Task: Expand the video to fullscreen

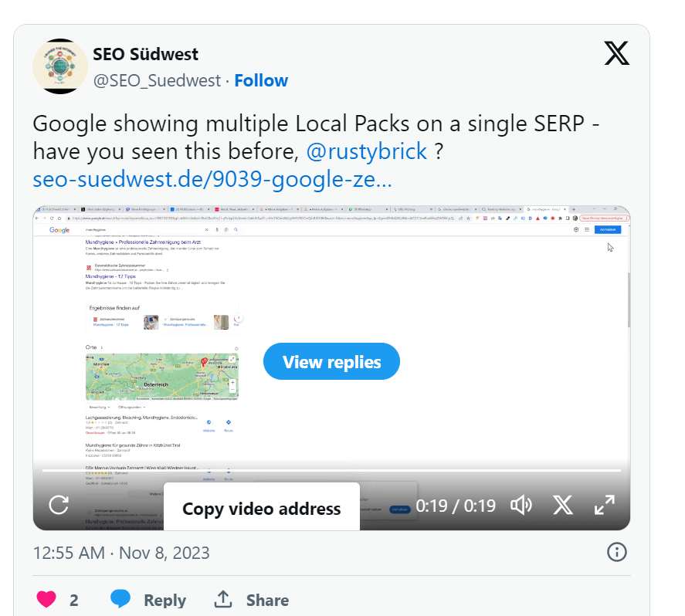Action: [x=605, y=505]
